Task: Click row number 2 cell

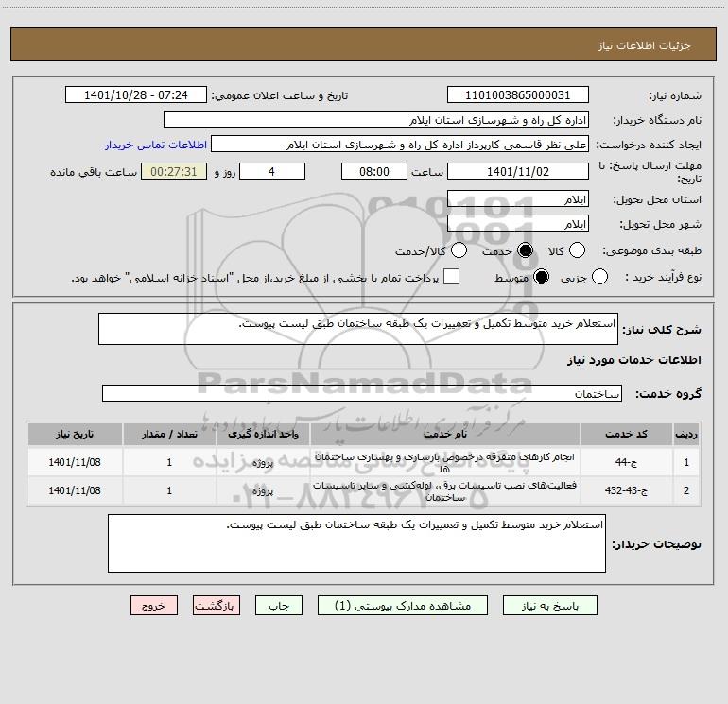Action: click(x=686, y=490)
